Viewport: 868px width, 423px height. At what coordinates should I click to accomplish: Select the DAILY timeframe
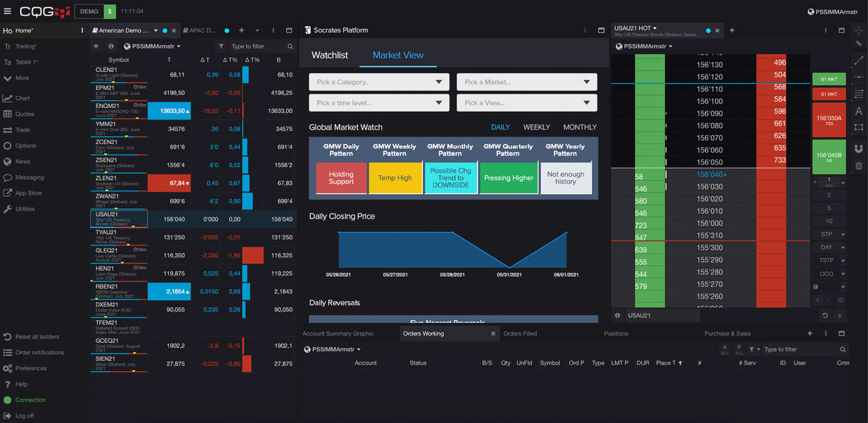point(500,127)
